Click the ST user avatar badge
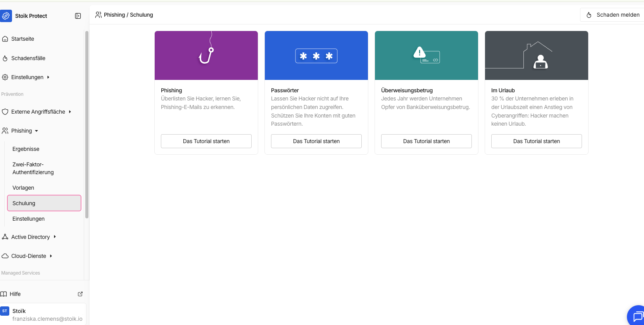644x325 pixels. [5, 311]
